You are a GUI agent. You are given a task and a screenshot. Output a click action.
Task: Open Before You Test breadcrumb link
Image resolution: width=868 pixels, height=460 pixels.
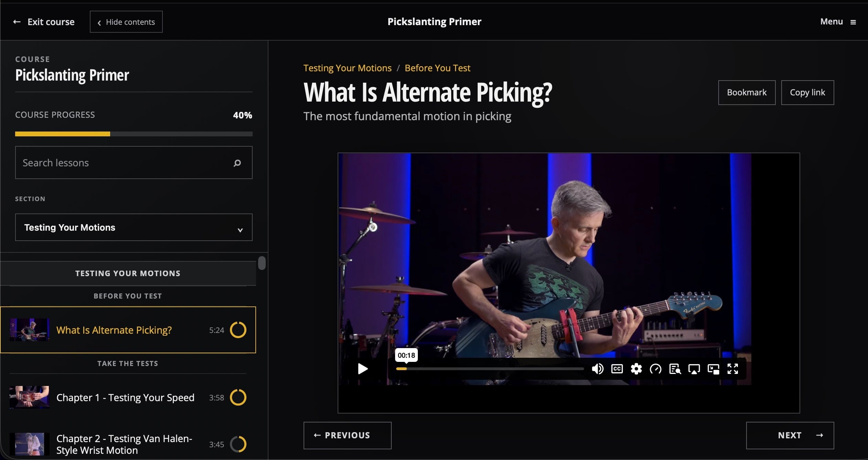pyautogui.click(x=437, y=68)
